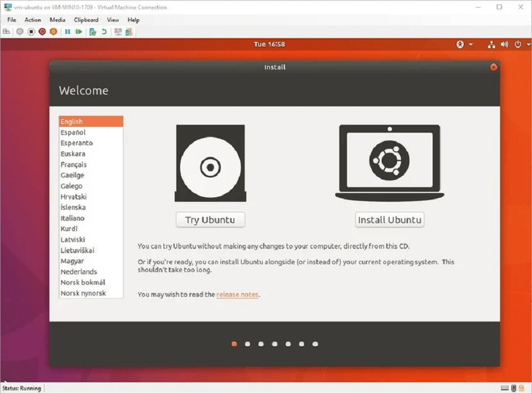532x394 pixels.
Task: Select Lietuviškai in the language list
Action: 91,250
